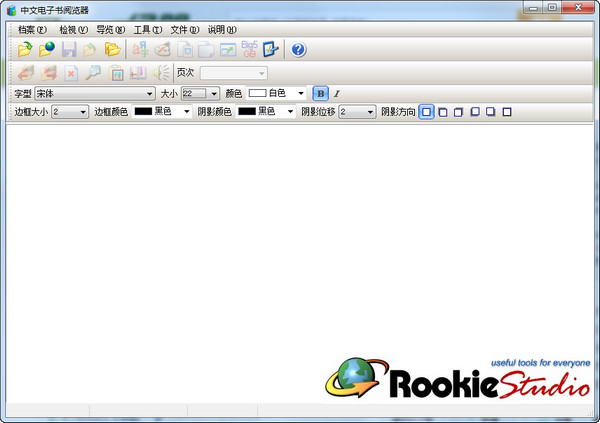
Task: Pick border color from the 边框颜色 swatch
Action: coord(161,111)
